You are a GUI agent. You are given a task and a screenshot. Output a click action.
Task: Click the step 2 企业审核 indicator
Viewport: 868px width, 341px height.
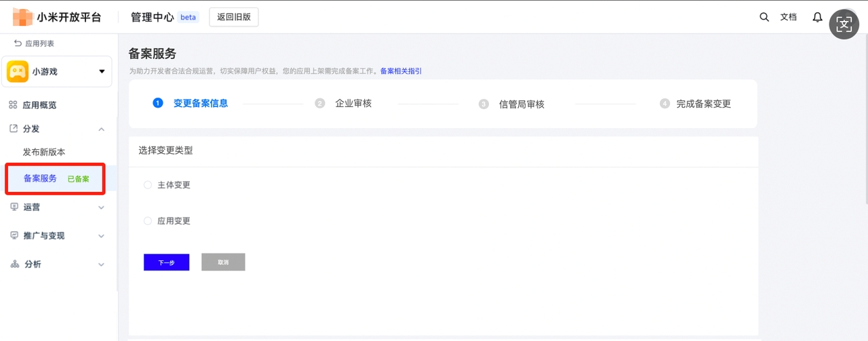coord(320,104)
